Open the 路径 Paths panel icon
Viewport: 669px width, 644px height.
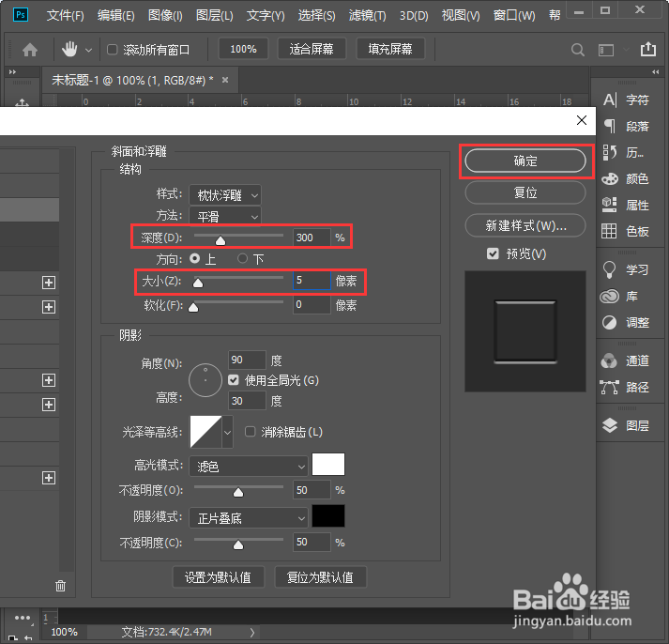tap(609, 387)
